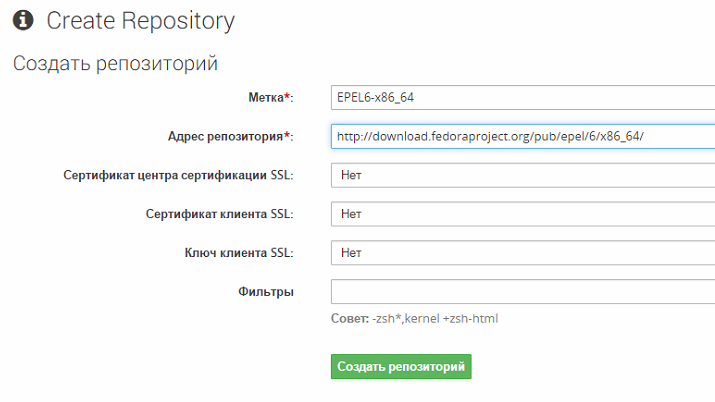Focus the Метка field containing EPEL6-x86_64

tap(522, 97)
